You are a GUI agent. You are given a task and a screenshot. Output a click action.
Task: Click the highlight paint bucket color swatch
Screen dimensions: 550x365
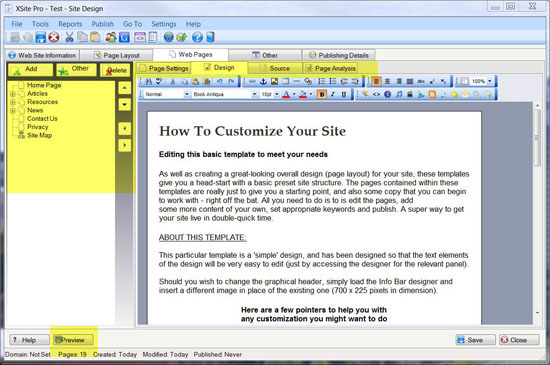pyautogui.click(x=303, y=94)
